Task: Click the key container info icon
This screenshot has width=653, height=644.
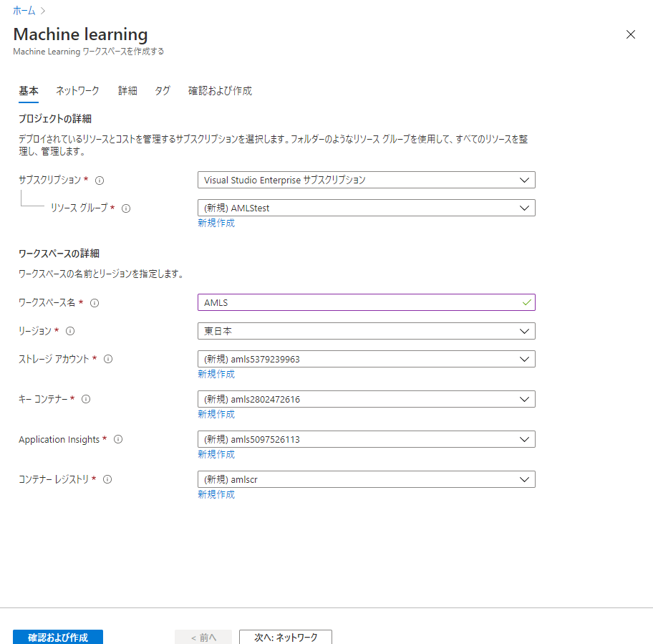Action: click(x=86, y=399)
